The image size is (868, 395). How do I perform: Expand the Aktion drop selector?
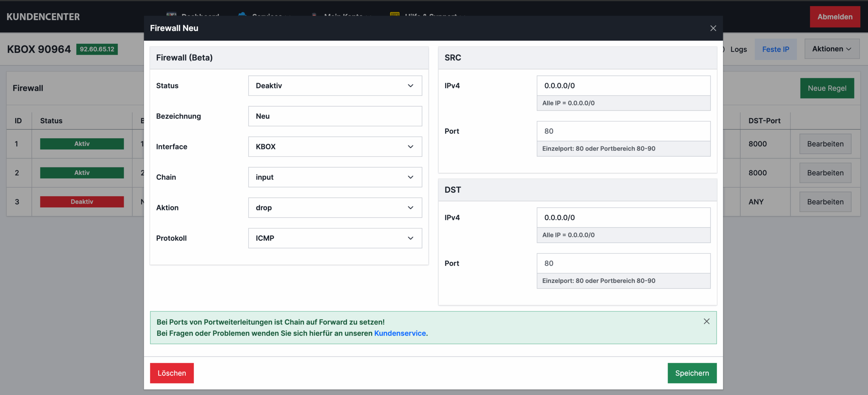335,208
